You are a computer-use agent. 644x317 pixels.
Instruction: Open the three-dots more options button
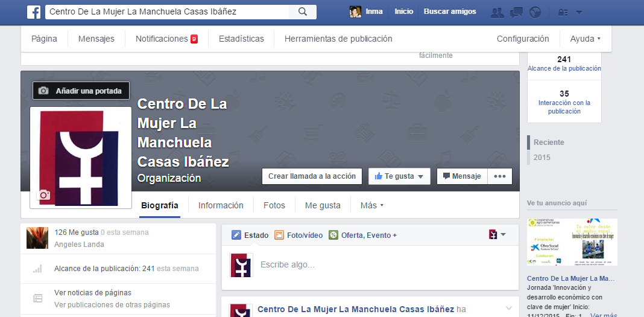tap(500, 176)
